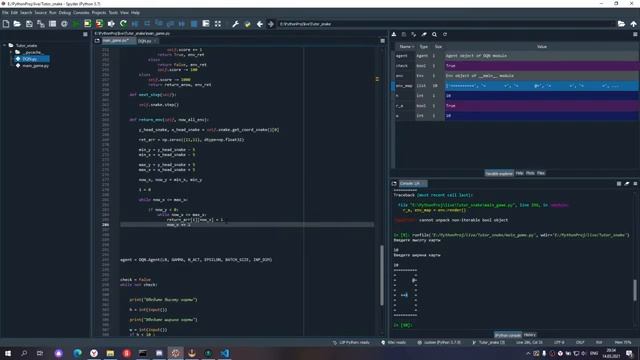This screenshot has width=640, height=360.
Task: Click the save all files icon
Action: 41,24
